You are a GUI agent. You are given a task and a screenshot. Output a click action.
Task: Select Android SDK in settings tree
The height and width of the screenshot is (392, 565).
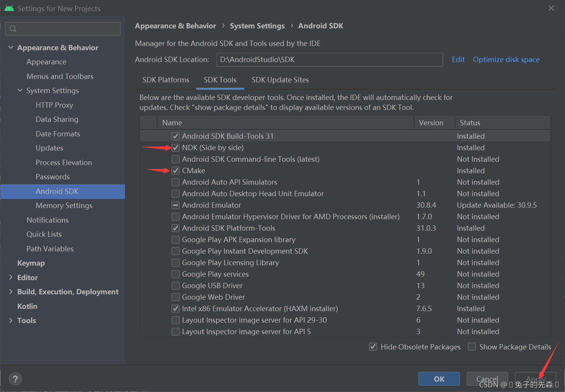pos(62,191)
